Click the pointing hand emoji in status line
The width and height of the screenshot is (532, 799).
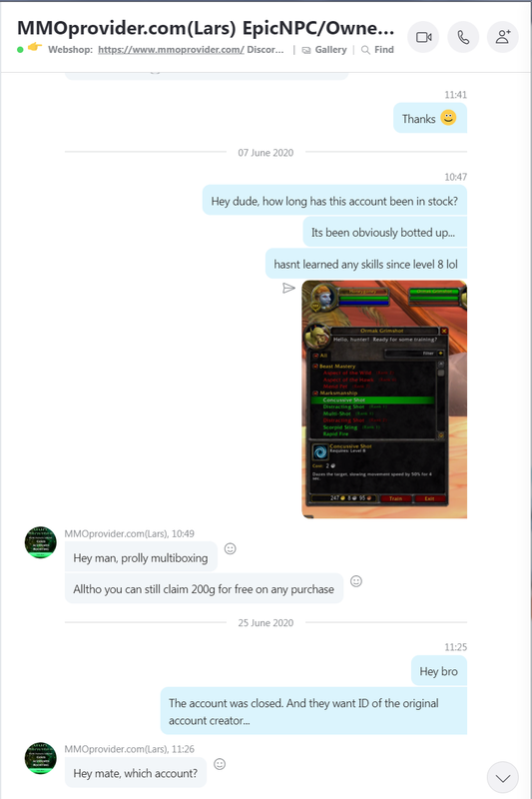35,47
